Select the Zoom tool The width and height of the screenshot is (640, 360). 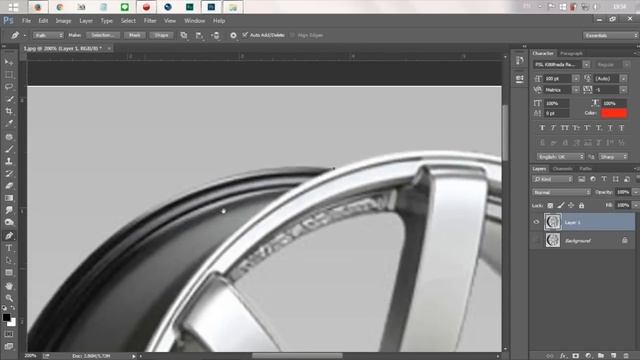[x=9, y=298]
